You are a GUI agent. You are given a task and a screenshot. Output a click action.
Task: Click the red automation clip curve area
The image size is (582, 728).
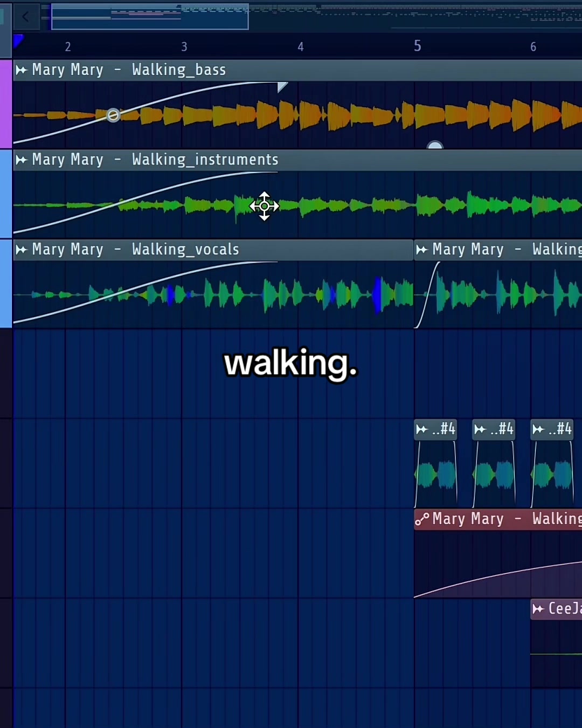click(498, 564)
